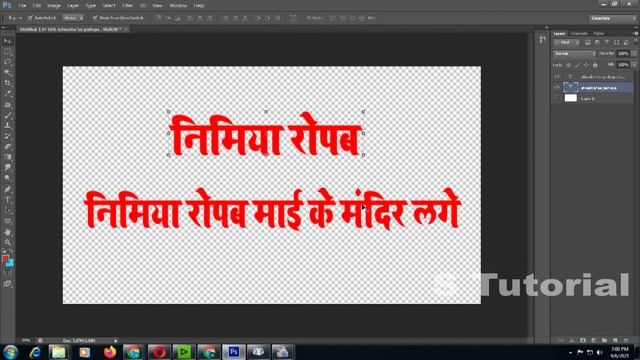
Task: Select the History Brush tool
Action: point(8,136)
